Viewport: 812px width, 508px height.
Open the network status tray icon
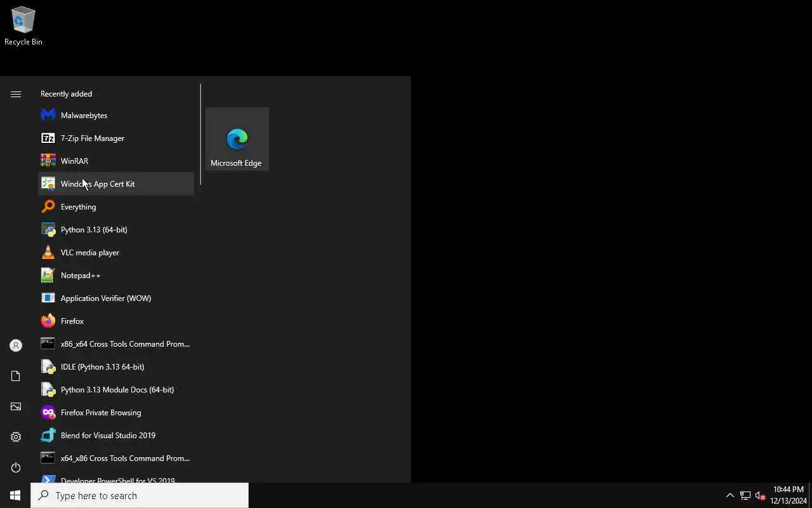(745, 495)
